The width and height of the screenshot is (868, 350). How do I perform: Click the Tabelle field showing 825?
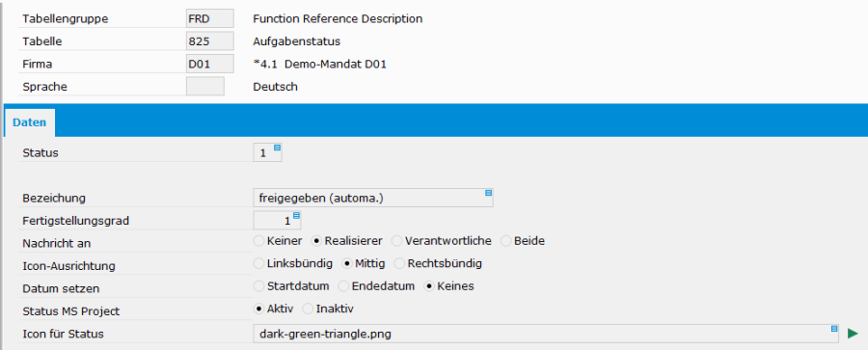tap(210, 41)
